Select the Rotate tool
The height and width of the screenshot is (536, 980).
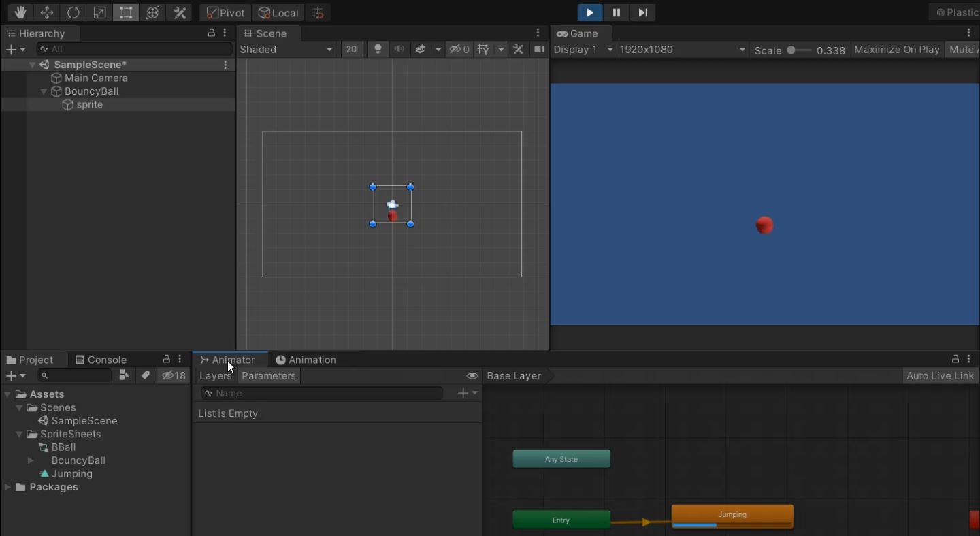click(73, 13)
